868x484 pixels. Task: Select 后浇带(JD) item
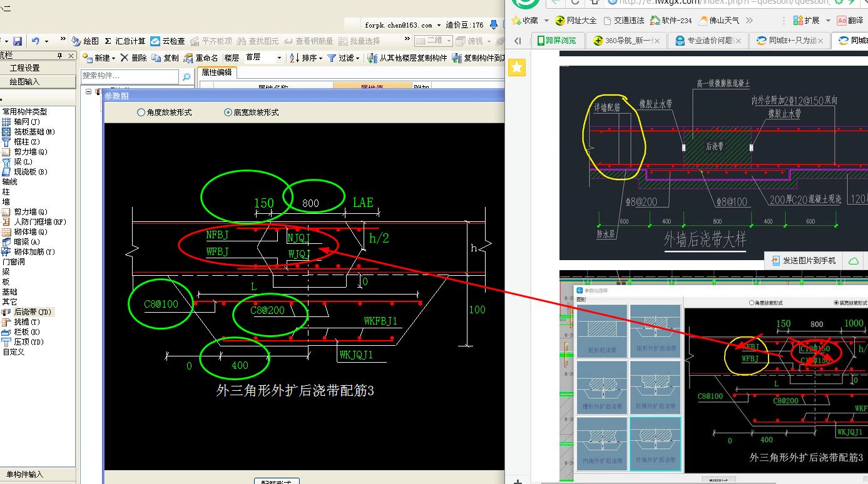tap(28, 312)
